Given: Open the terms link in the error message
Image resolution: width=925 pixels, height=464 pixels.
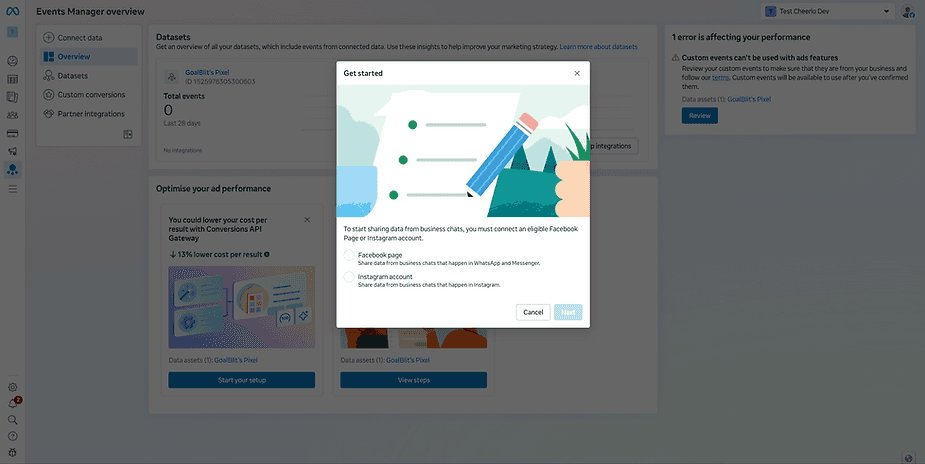Looking at the screenshot, I should pos(720,77).
